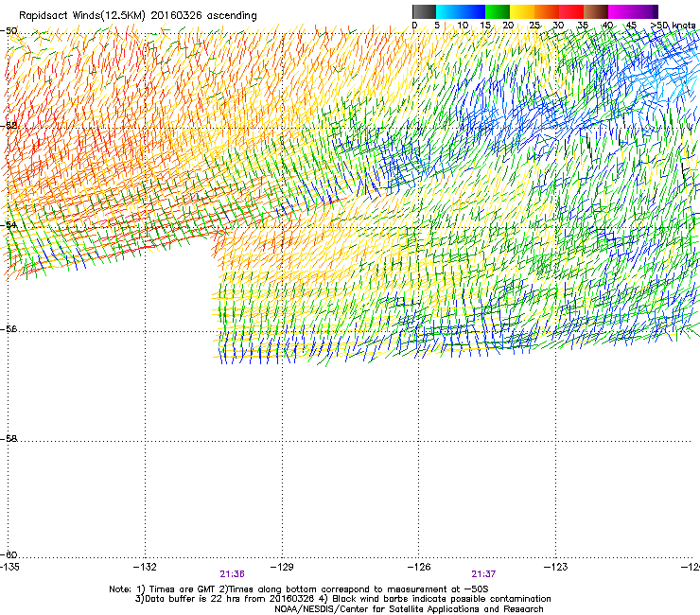
Task: Click the red 30-35 knots legend segment
Action: [571, 11]
